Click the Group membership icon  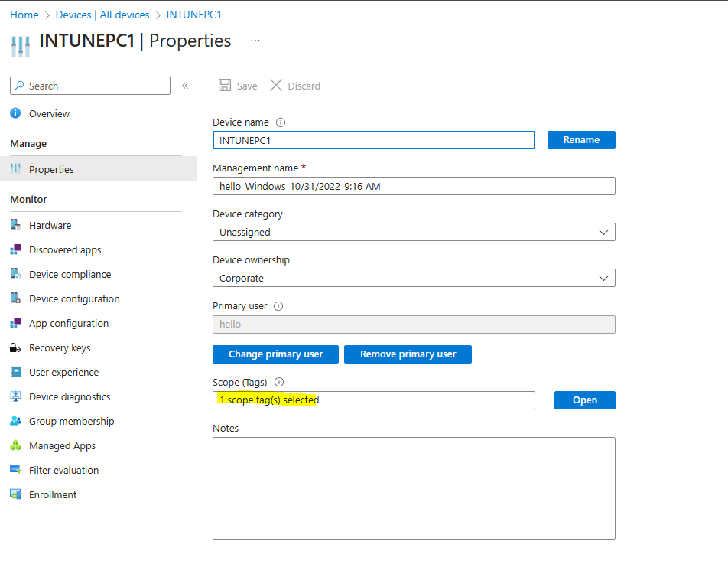pos(16,421)
